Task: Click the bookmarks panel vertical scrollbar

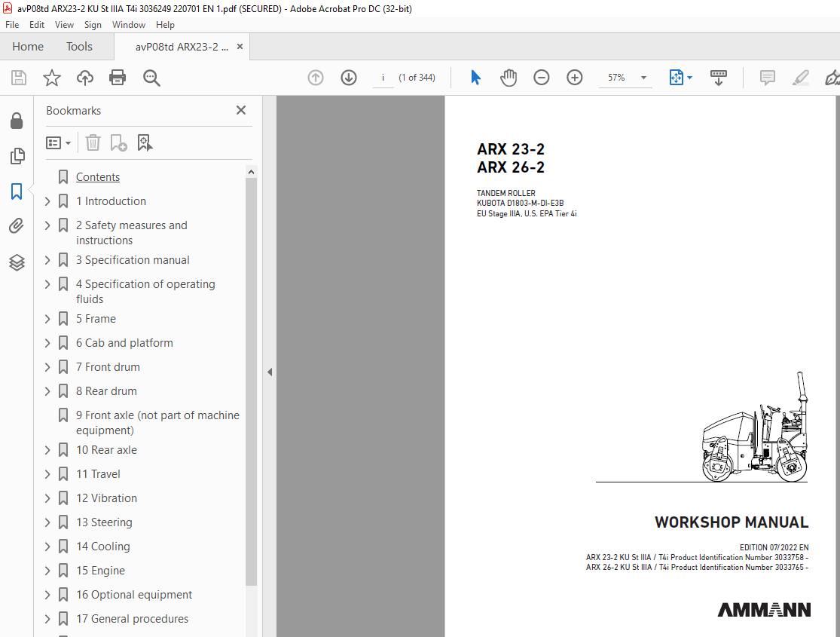Action: (251, 381)
